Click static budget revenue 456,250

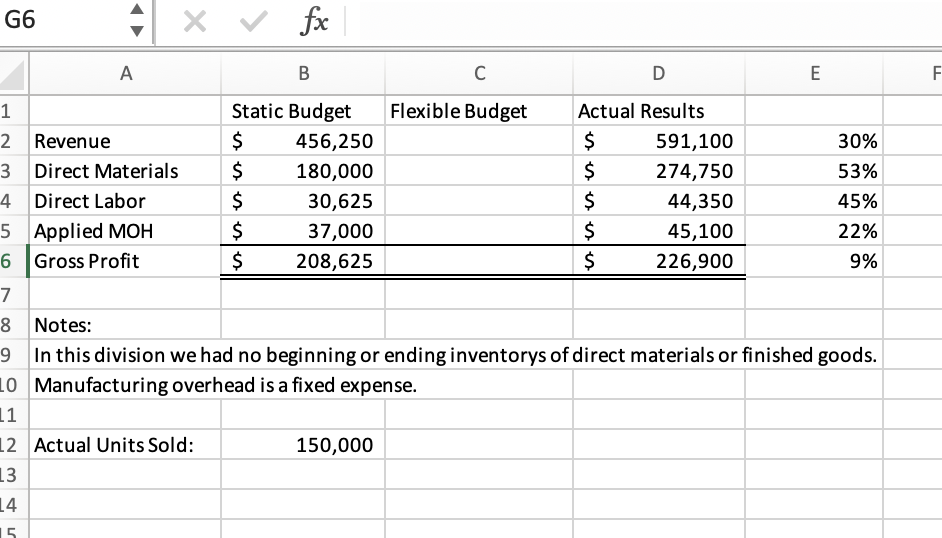coord(303,141)
